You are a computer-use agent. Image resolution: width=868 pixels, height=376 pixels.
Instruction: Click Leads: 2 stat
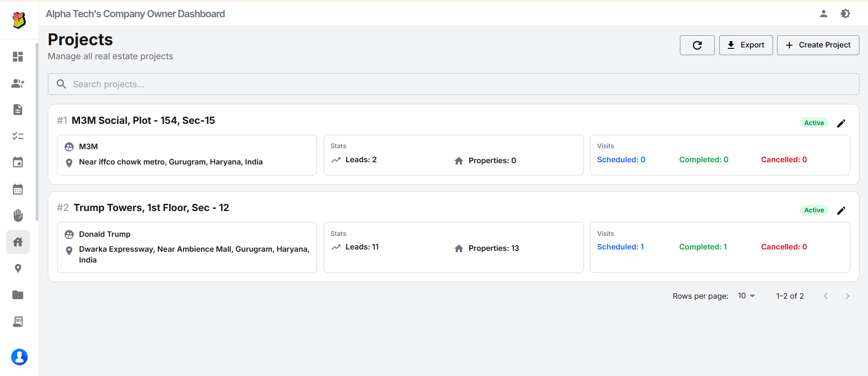361,160
